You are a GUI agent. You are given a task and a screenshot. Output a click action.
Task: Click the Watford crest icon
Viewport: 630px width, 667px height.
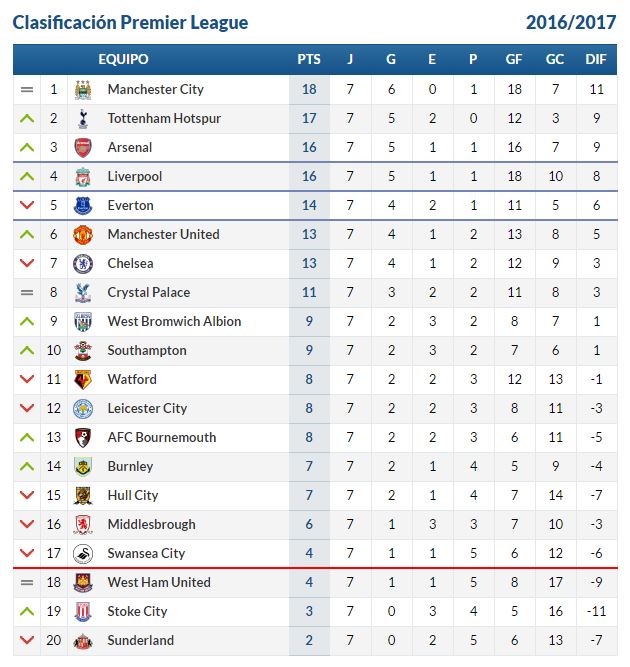pyautogui.click(x=83, y=379)
